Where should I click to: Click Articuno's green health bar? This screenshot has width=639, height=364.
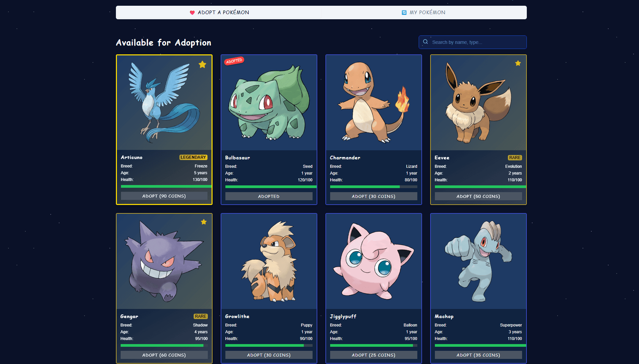click(166, 186)
